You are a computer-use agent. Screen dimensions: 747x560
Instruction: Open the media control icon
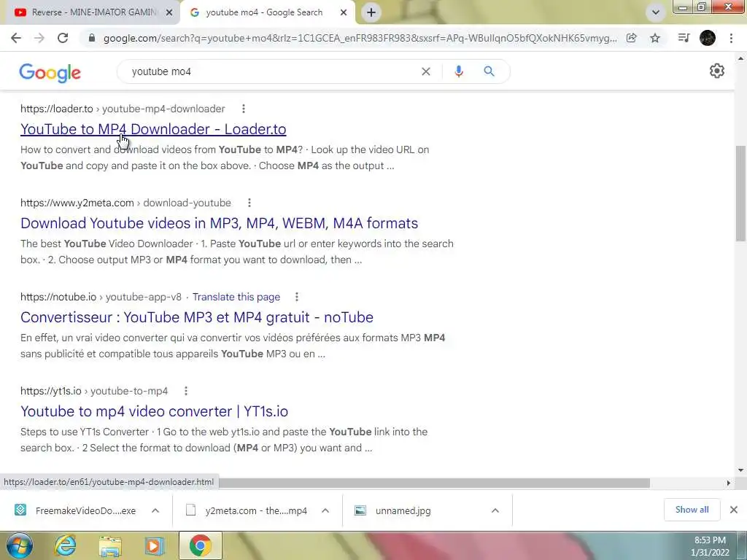[x=684, y=38]
